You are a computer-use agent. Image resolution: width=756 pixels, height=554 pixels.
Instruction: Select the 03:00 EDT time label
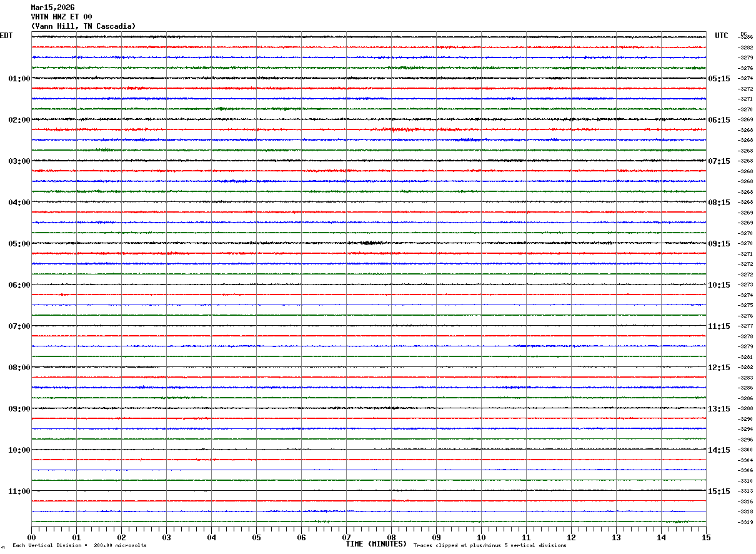tap(19, 161)
